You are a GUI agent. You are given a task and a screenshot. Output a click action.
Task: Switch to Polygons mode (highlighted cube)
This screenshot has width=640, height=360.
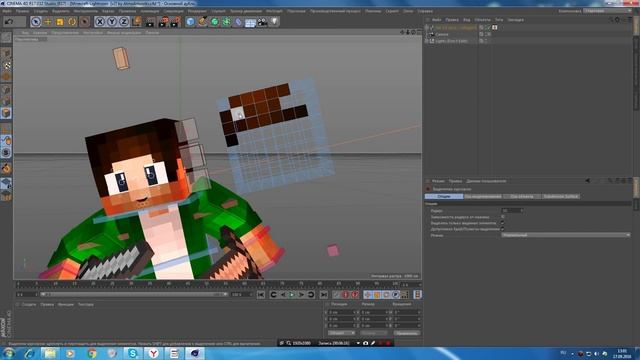tap(6, 113)
